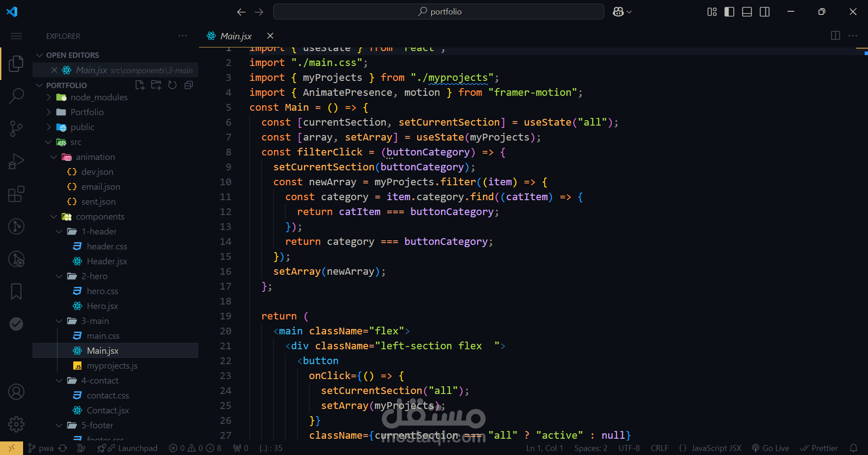The width and height of the screenshot is (868, 455).
Task: Collapse the OPEN EDITORS section
Action: pyautogui.click(x=39, y=55)
